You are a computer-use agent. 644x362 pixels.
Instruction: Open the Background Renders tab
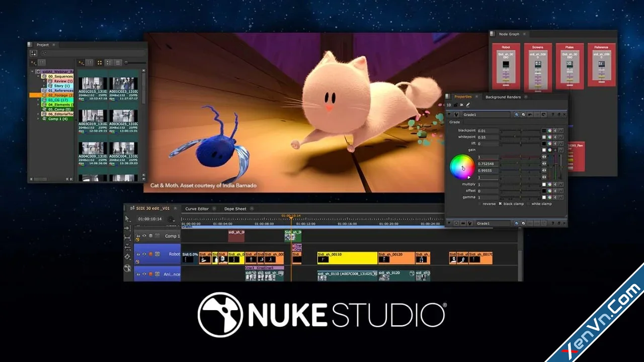pos(503,97)
